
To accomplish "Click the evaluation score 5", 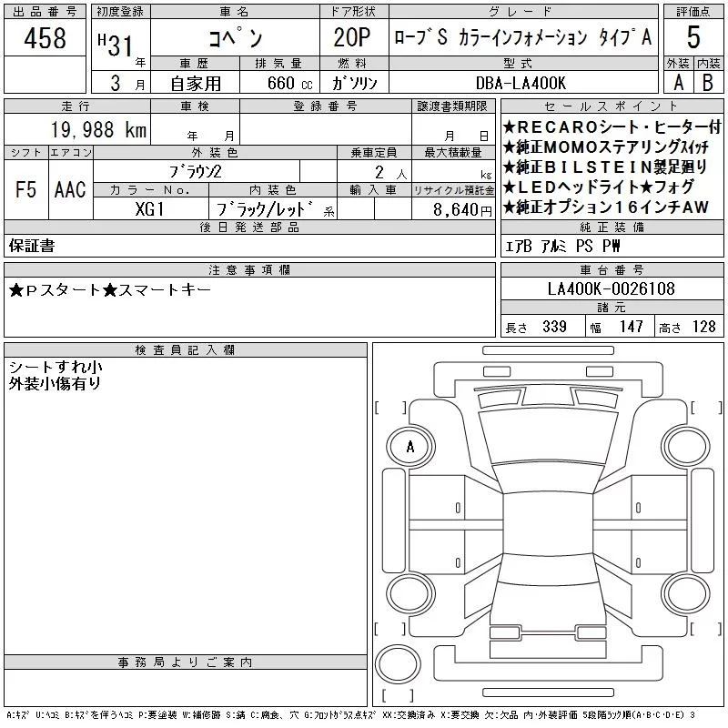I will (693, 38).
